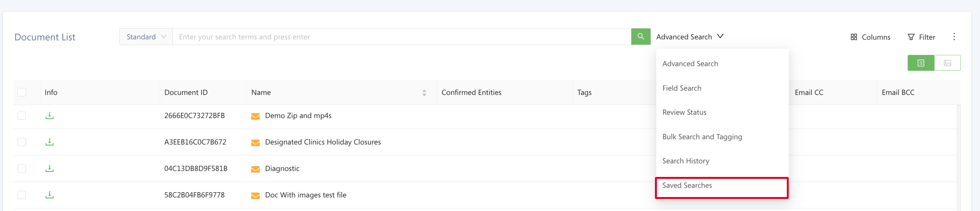This screenshot has height=211, width=980.
Task: Click the green search magnifier button
Action: (x=641, y=36)
